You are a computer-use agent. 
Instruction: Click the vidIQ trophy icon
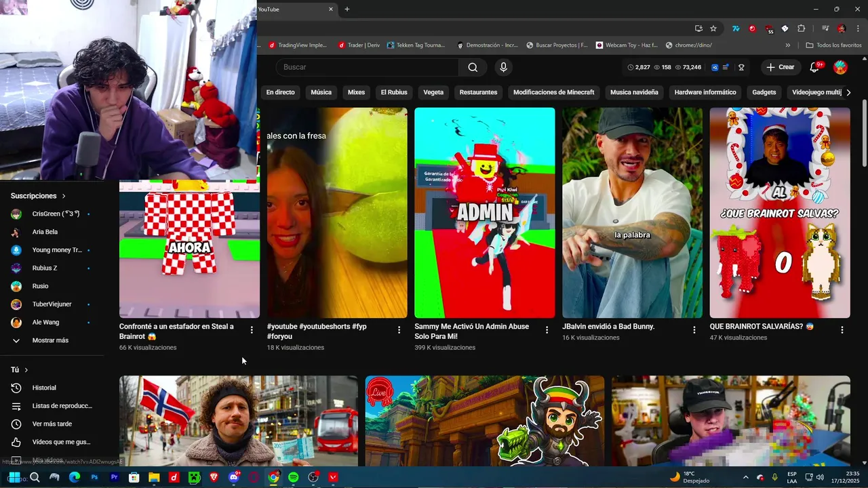[x=741, y=67]
